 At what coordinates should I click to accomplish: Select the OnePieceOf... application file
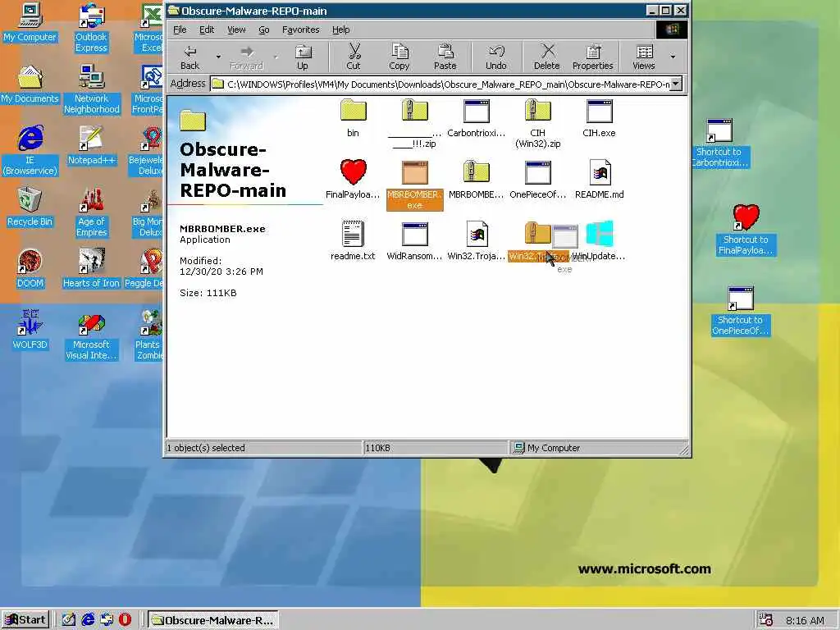[x=538, y=180]
